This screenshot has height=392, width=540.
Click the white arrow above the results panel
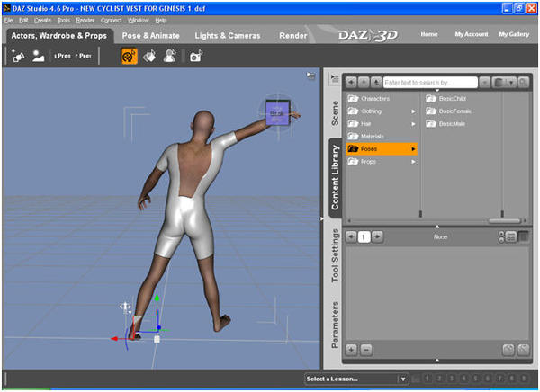(x=437, y=227)
